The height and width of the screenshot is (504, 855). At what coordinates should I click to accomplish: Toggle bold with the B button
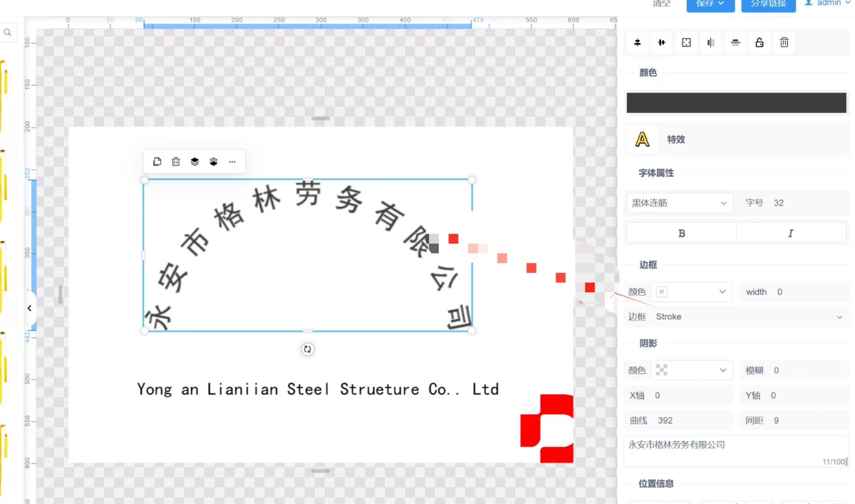coord(682,233)
